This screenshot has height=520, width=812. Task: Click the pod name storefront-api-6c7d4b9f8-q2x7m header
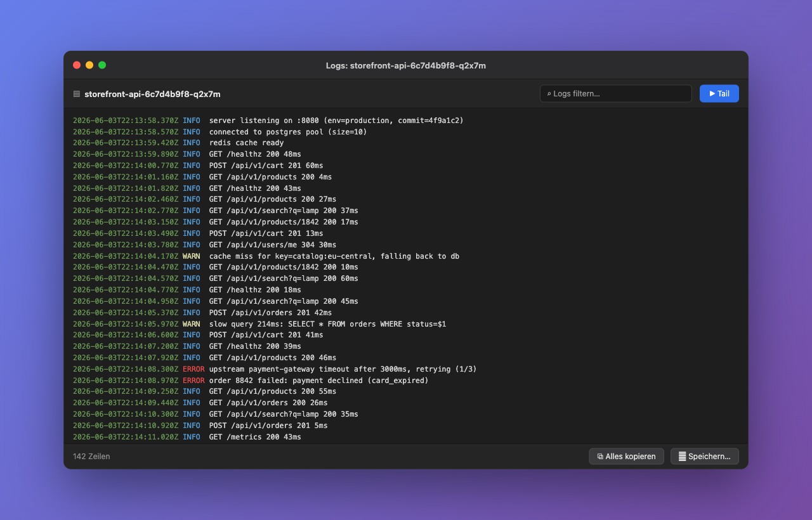coord(152,94)
